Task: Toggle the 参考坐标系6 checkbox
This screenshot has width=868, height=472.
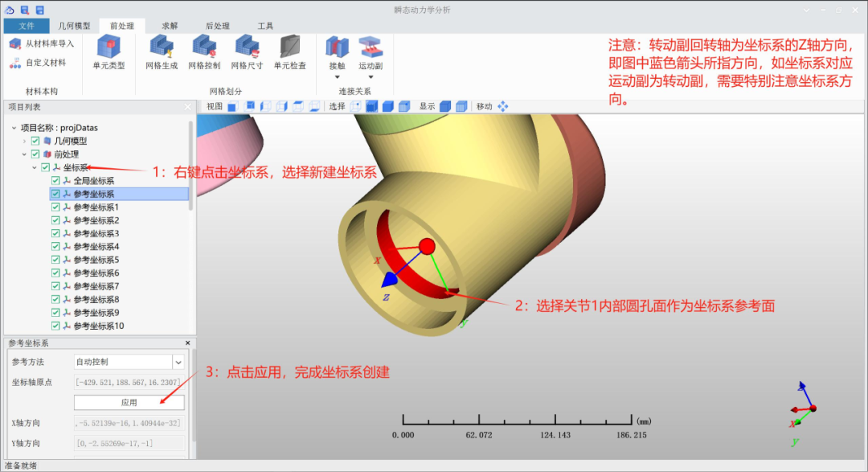Action: click(55, 273)
